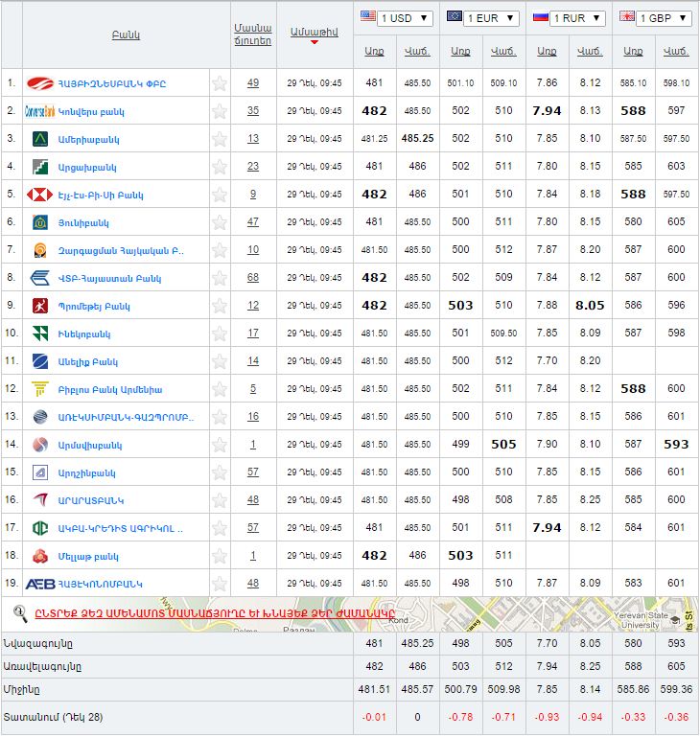The height and width of the screenshot is (737, 700).
Task: Click the red underlined banner link text
Action: coord(215,613)
